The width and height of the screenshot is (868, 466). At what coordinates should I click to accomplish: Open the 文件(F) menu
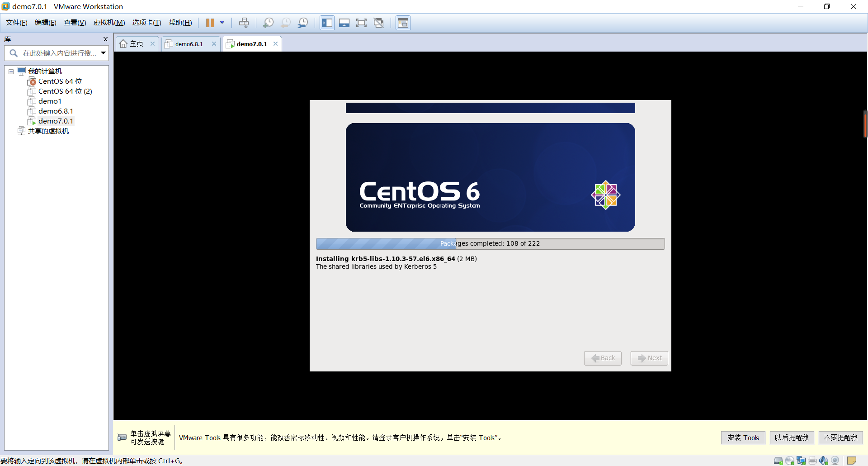(x=17, y=23)
